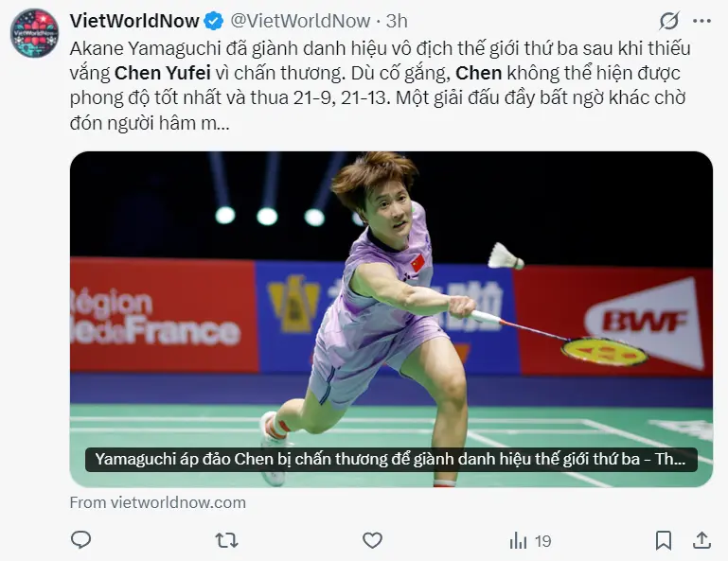Click the @VietWorldNow handle
The width and height of the screenshot is (728, 561).
point(300,21)
